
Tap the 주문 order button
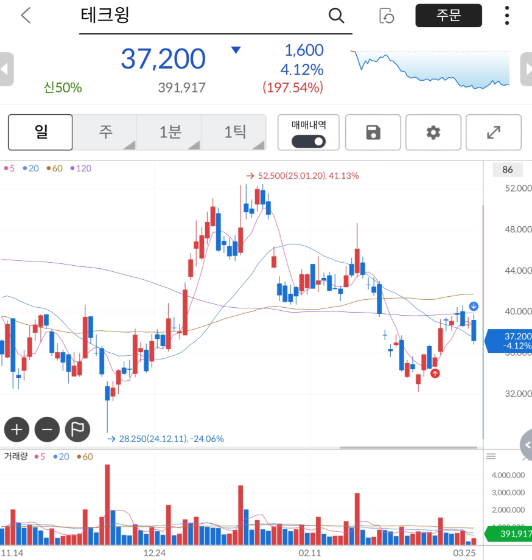[x=448, y=15]
